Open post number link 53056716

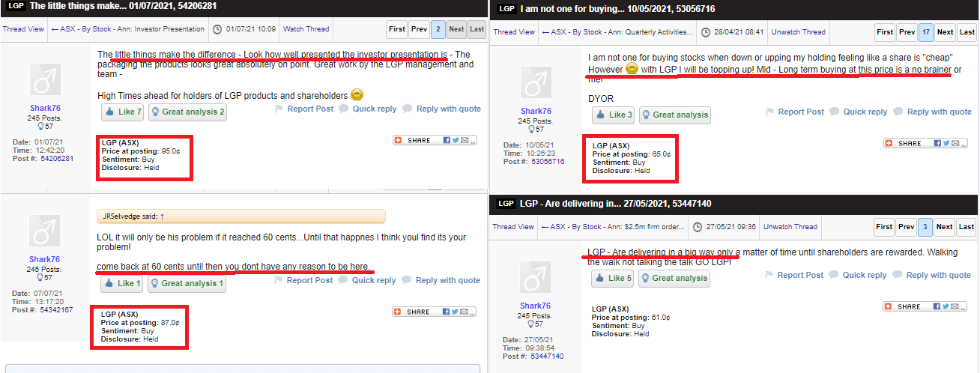[x=548, y=162]
